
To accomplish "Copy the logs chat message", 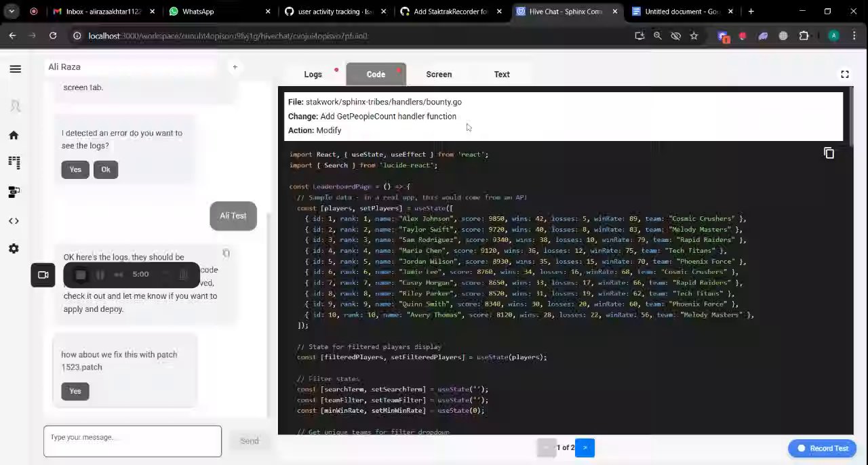I will (x=226, y=253).
